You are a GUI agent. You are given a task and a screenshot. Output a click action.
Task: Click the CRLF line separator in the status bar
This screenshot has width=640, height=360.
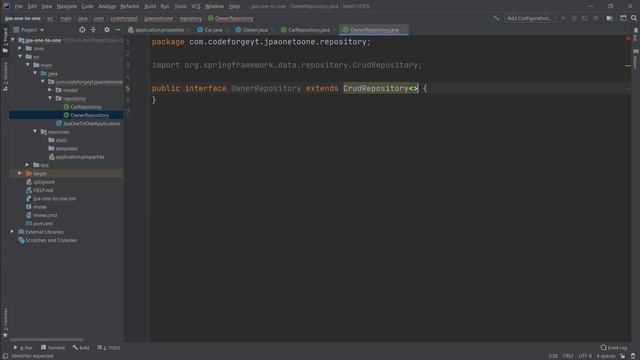[568, 356]
